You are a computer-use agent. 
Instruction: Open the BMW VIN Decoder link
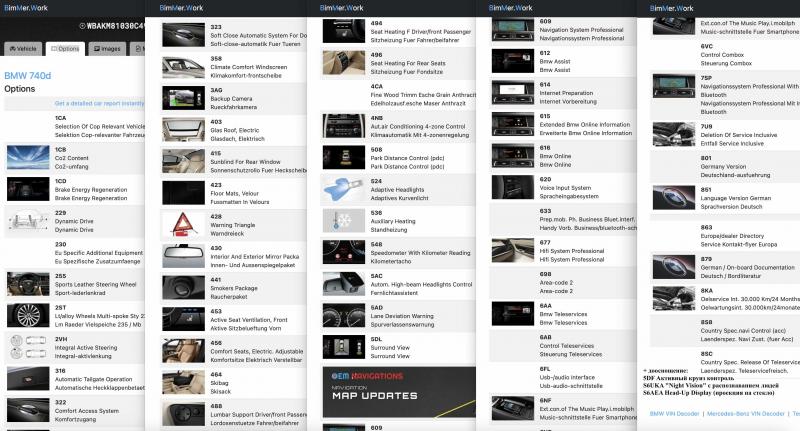click(674, 414)
